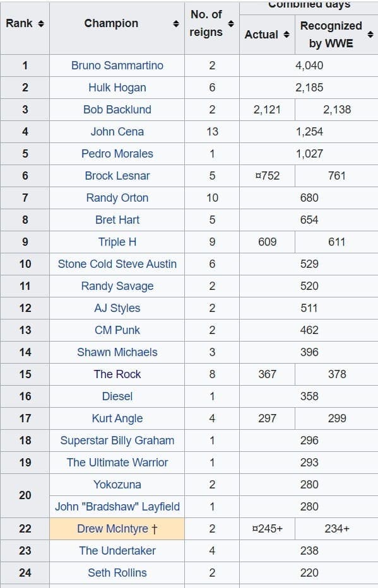Open Triple H's article
The image size is (378, 588).
coord(116,242)
